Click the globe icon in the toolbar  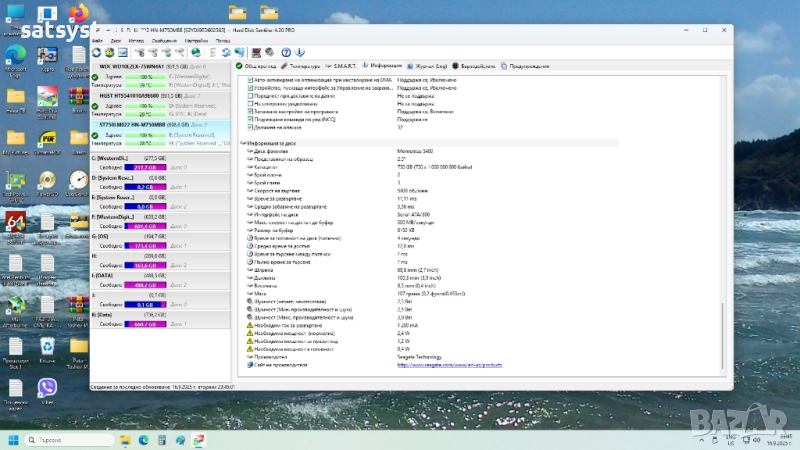196,52
